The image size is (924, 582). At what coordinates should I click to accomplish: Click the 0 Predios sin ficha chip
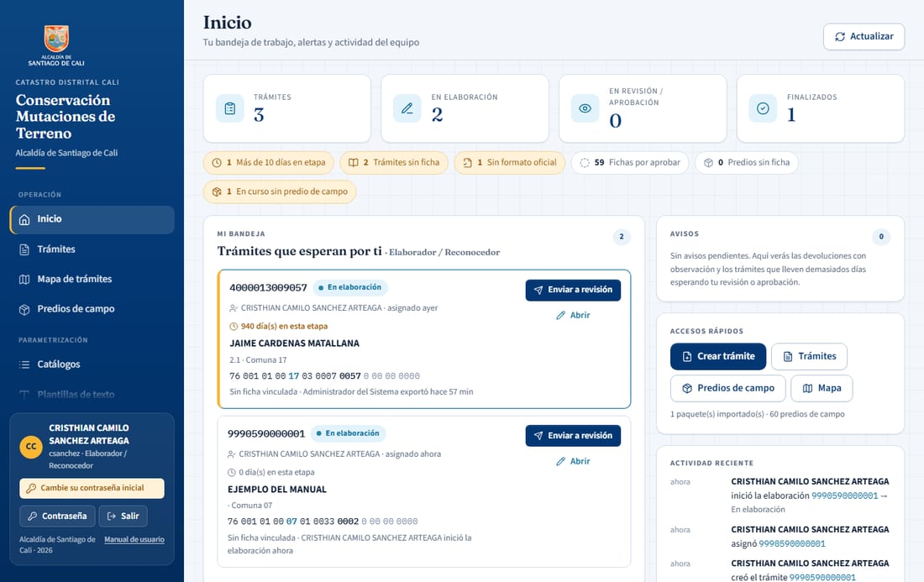[x=747, y=163]
